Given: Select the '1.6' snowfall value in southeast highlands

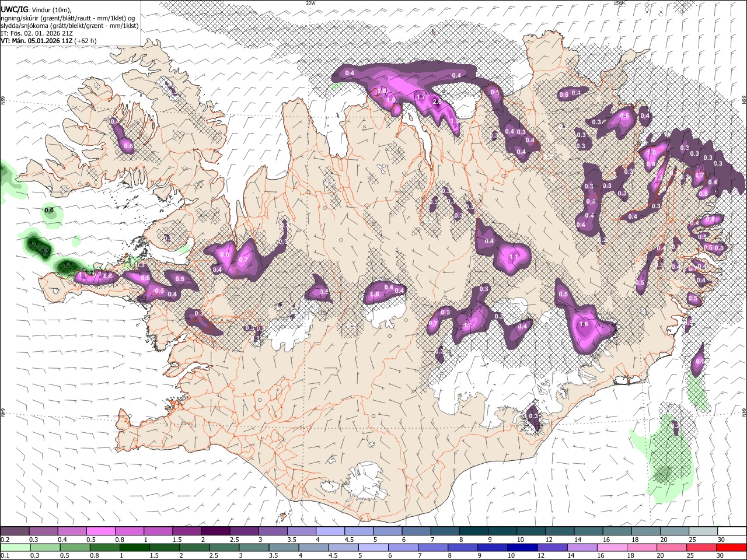Looking at the screenshot, I should point(583,324).
